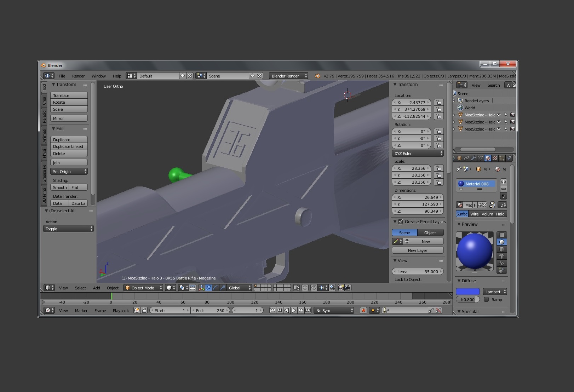
Task: Pin the properties context with the pin icon
Action: [459, 169]
